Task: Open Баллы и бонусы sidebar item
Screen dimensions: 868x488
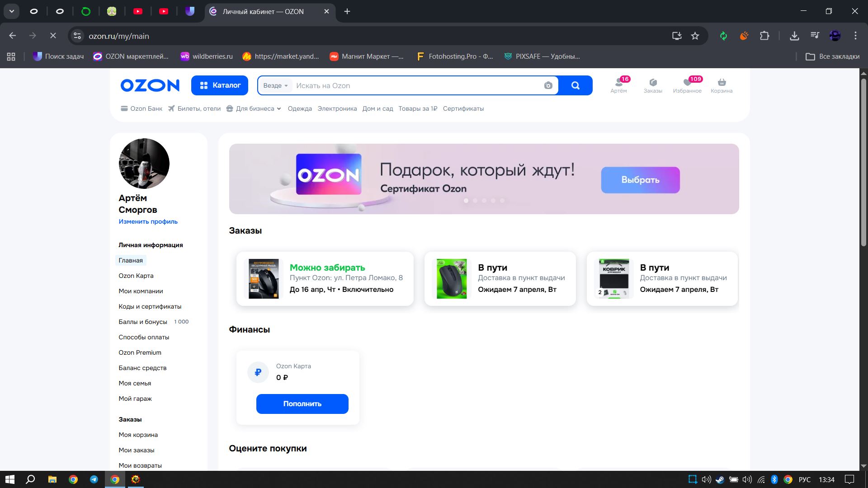Action: (143, 322)
